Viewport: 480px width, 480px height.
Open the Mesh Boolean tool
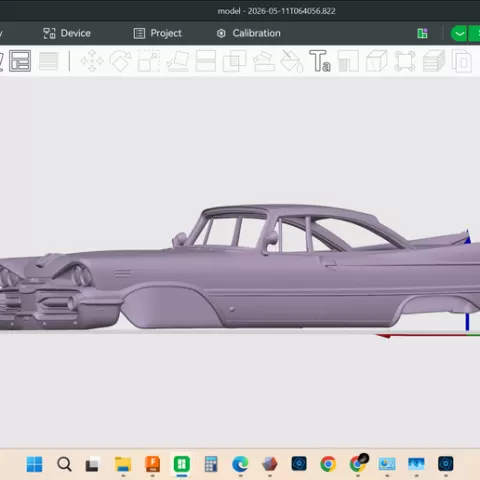click(234, 61)
